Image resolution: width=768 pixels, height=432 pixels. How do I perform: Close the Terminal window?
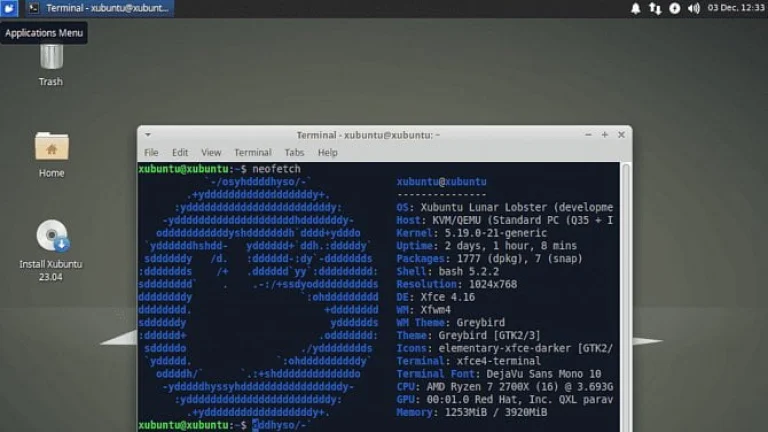tap(621, 135)
